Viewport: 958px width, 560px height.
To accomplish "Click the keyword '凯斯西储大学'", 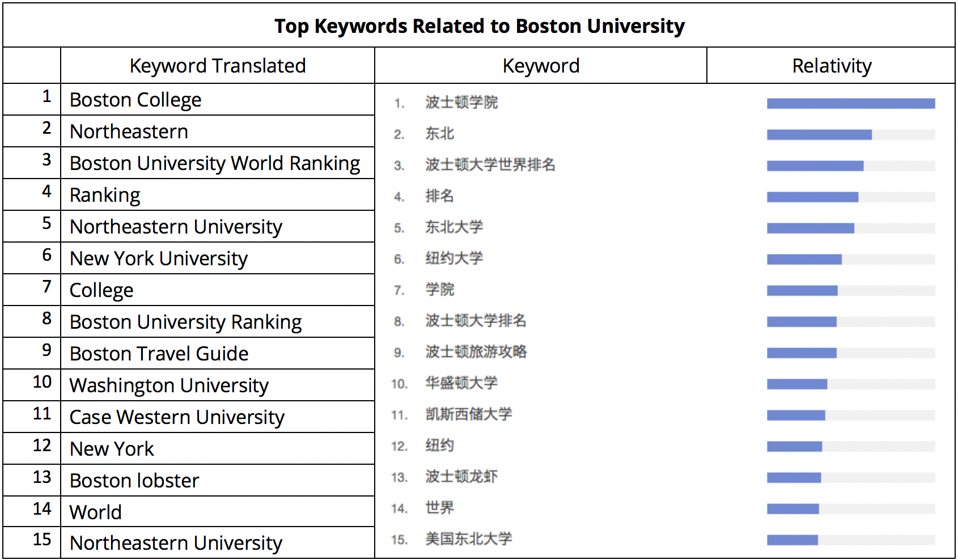I will coord(469,414).
